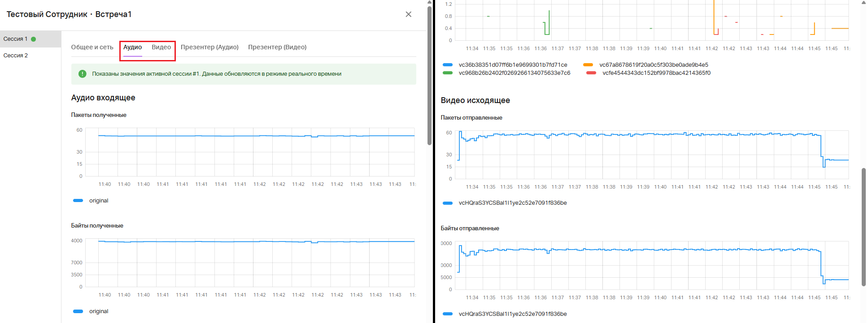Click the green info icon in the notice banner
Screen dimensions: 868x323
pyautogui.click(x=83, y=74)
